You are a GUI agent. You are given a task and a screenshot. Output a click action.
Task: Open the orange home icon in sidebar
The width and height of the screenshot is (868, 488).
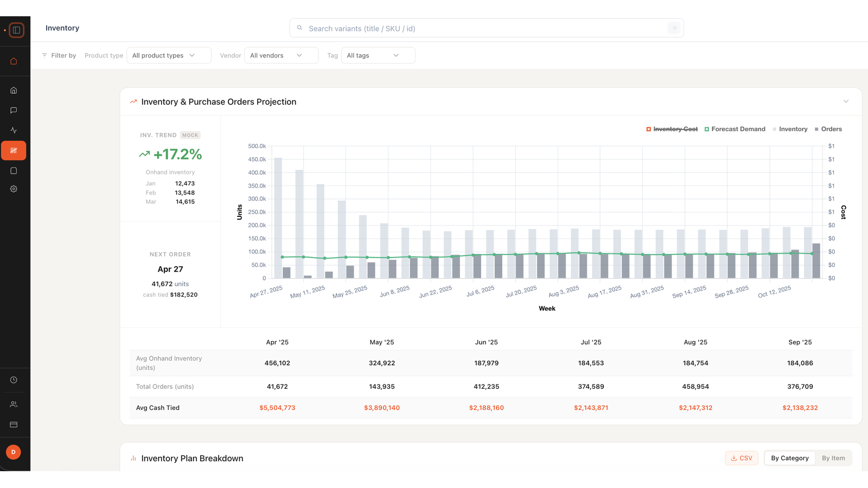14,61
